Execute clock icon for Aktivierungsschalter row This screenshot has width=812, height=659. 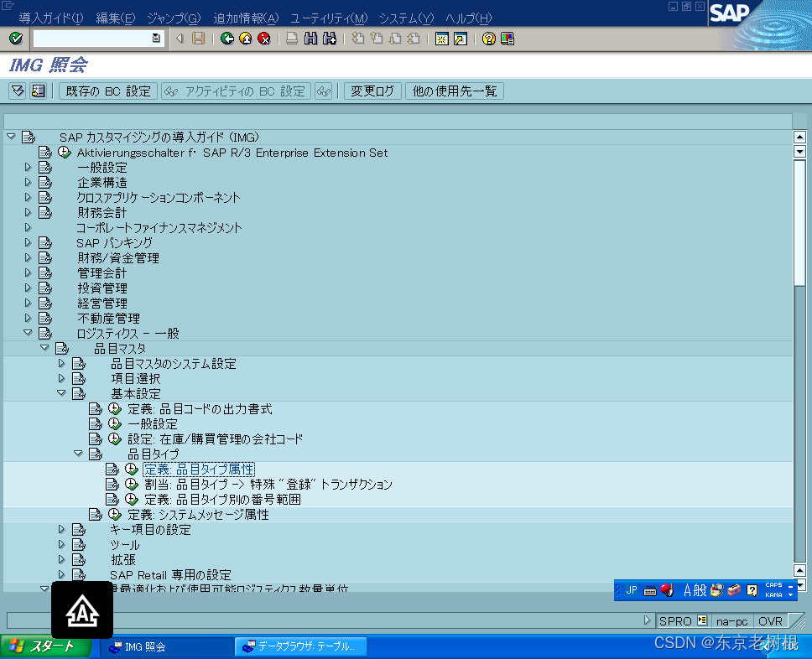65,153
